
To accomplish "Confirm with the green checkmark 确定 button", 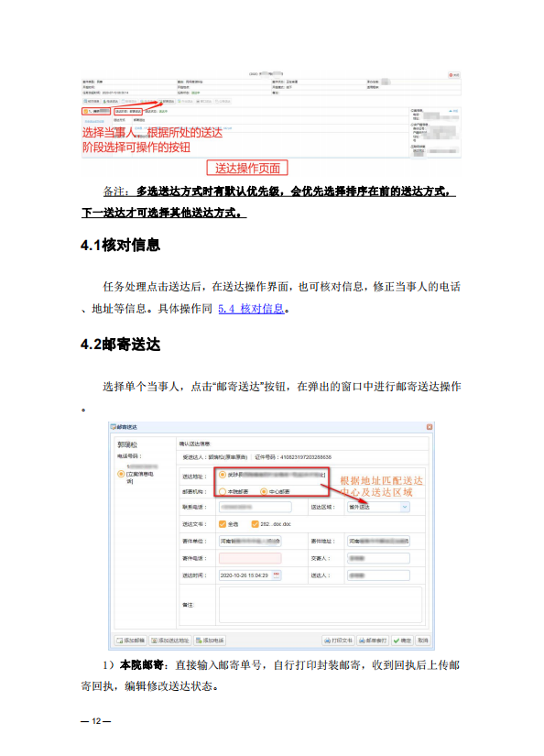I will [401, 641].
